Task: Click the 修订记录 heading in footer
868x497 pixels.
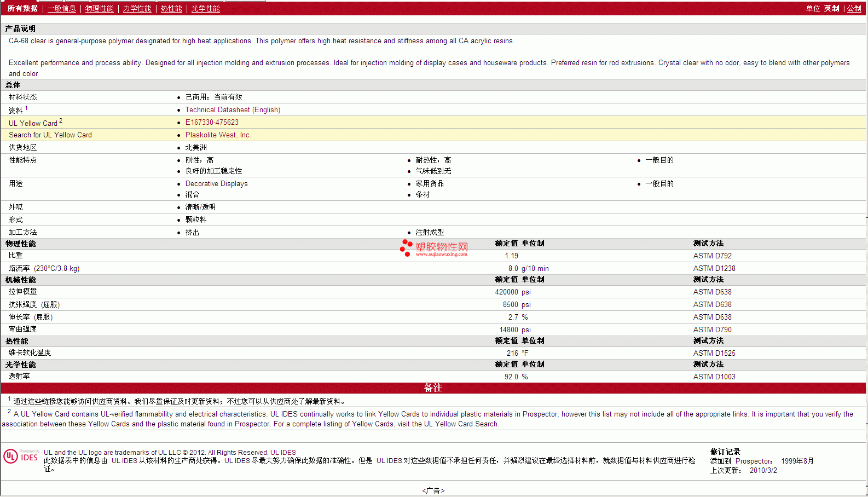Action: tap(725, 452)
